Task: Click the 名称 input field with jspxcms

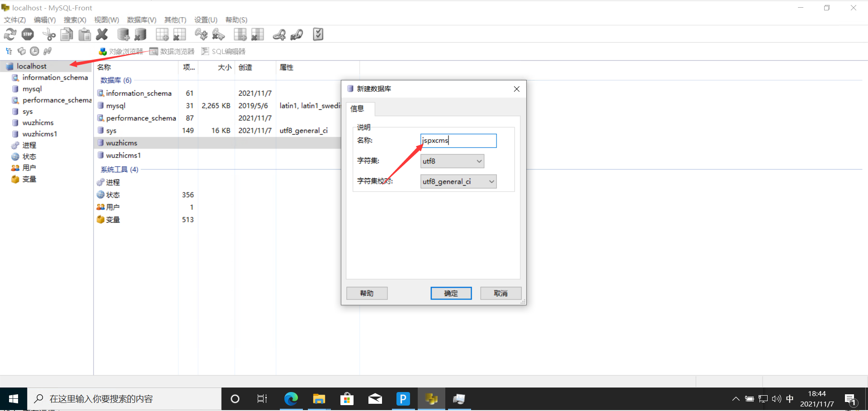Action: [458, 140]
